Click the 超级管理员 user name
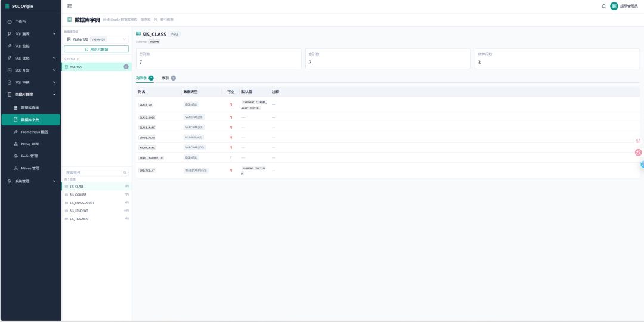The image size is (644, 322). click(x=629, y=6)
